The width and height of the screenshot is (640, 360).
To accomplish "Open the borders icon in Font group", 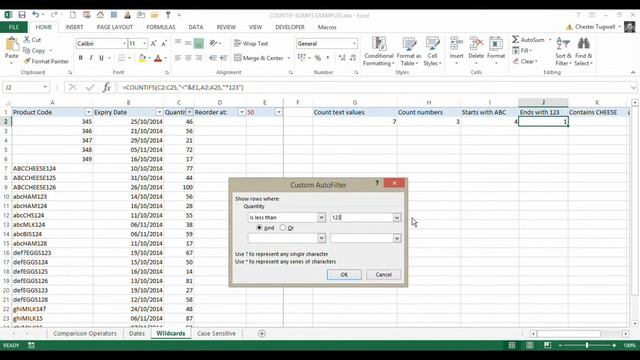I will [122, 58].
